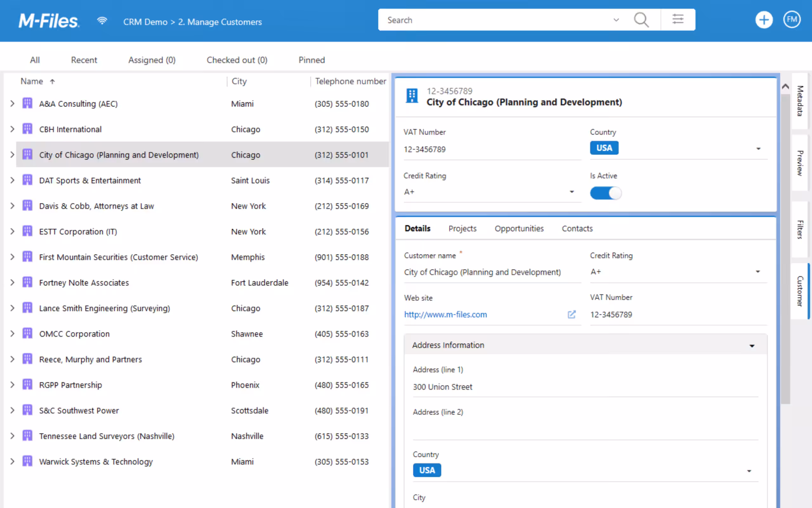This screenshot has height=508, width=812.
Task: Go to 2. Manage Customers breadcrumb
Action: click(x=220, y=22)
